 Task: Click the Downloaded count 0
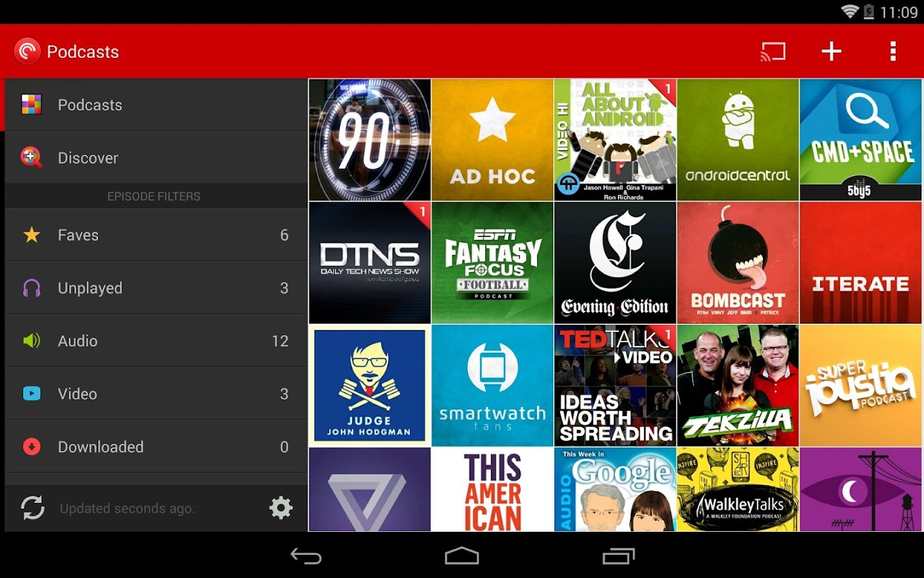[x=284, y=447]
